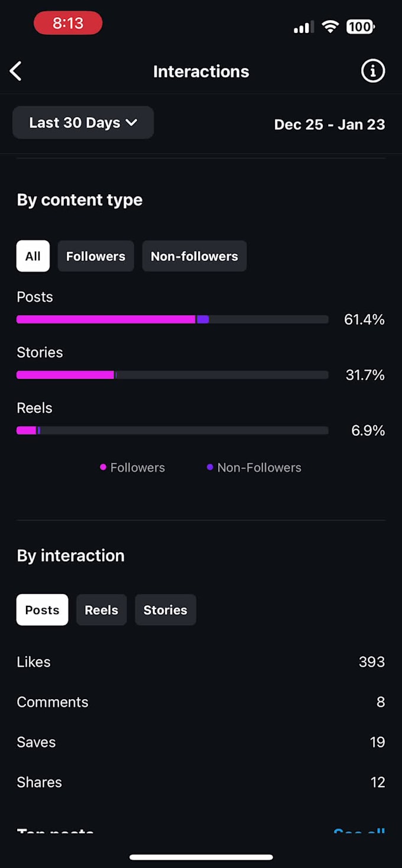This screenshot has width=402, height=868.
Task: Filter content type by Followers
Action: (x=96, y=256)
